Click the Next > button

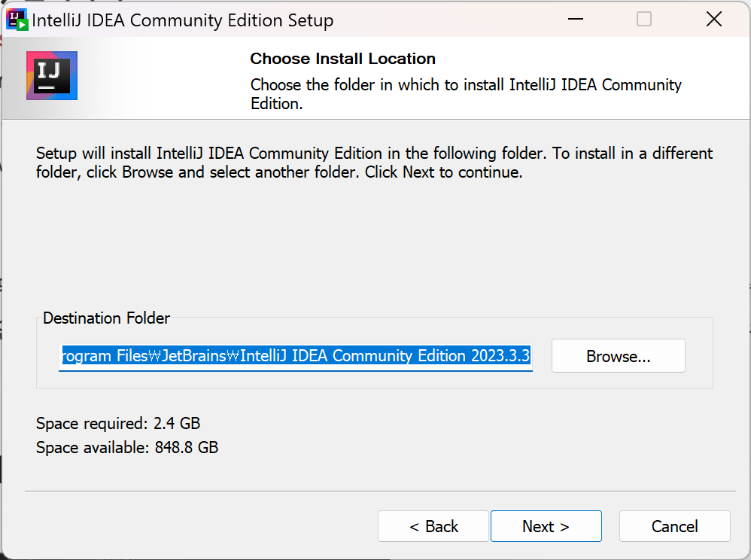pyautogui.click(x=546, y=526)
